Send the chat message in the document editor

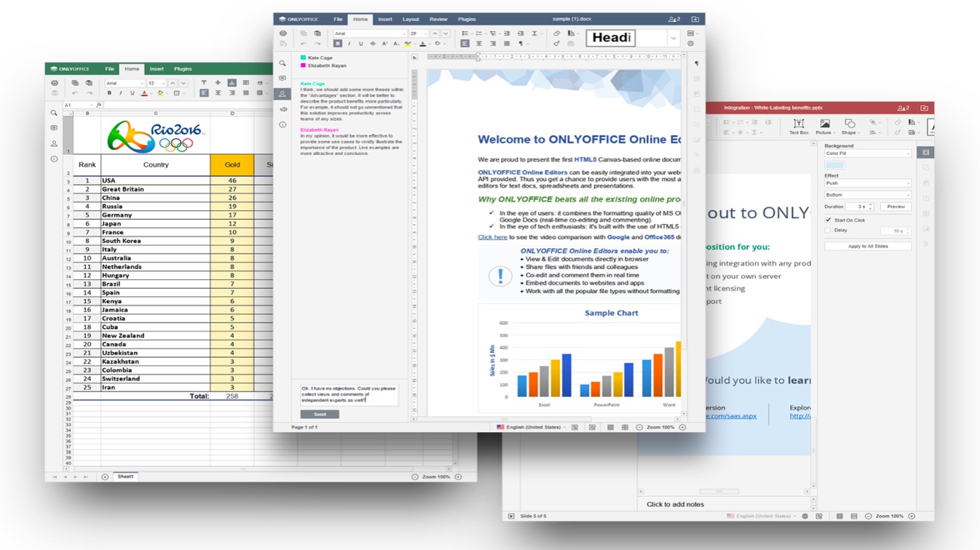pos(320,414)
